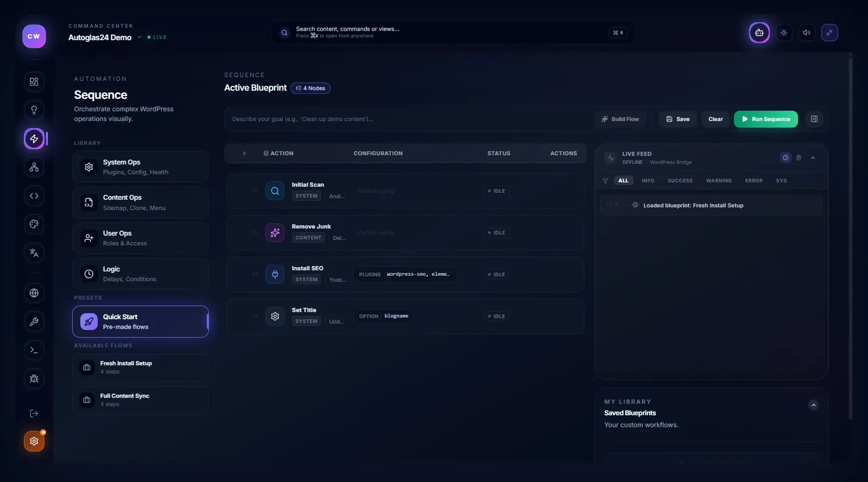Toggle sound with the speaker icon
The width and height of the screenshot is (868, 482).
[x=807, y=33]
